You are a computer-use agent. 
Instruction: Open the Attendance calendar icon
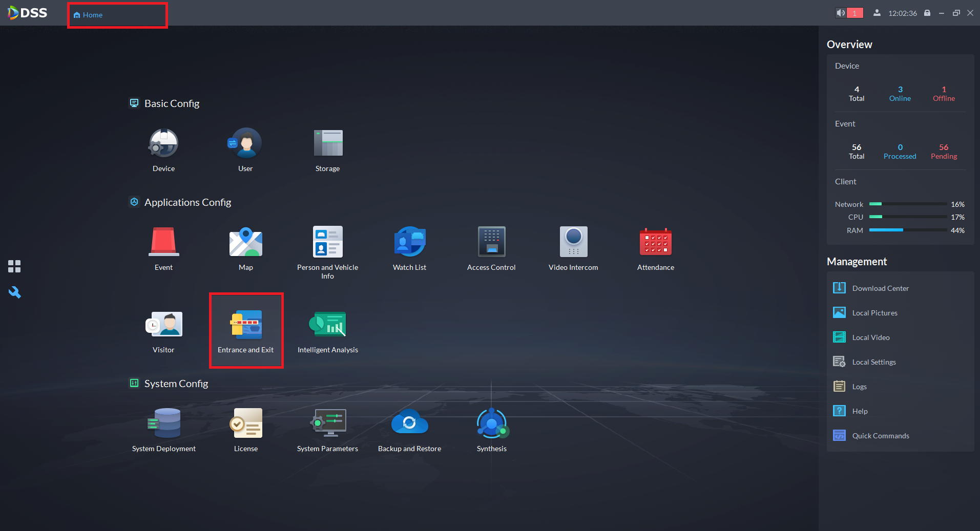[x=655, y=242]
